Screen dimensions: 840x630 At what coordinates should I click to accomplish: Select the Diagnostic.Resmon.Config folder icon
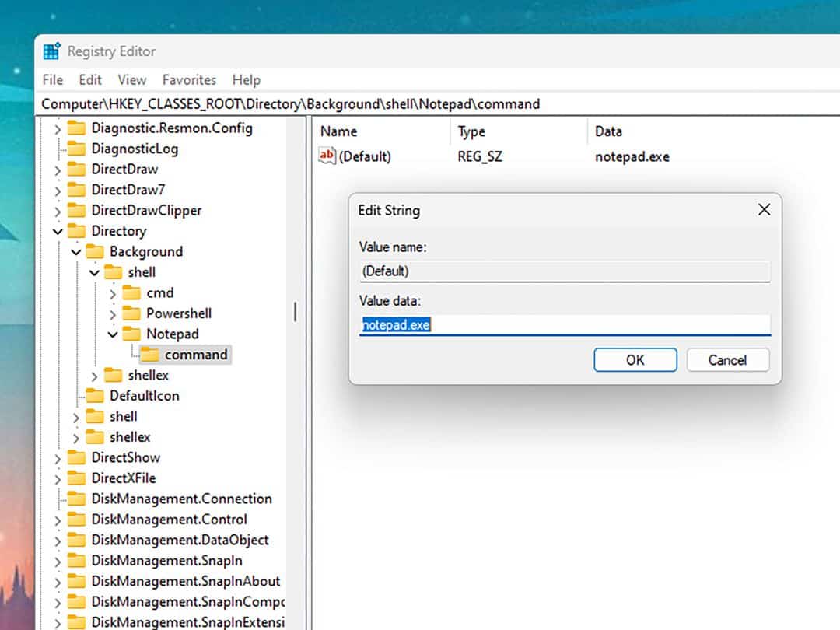[76, 128]
